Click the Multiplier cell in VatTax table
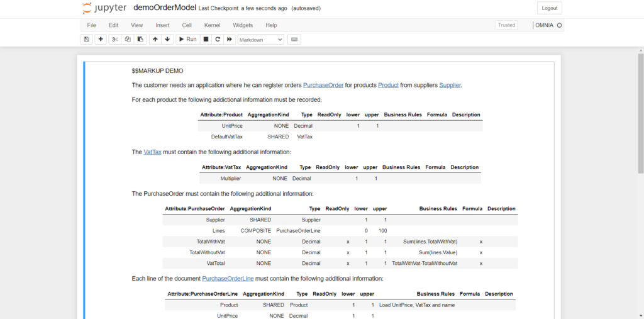This screenshot has height=319, width=644. (x=231, y=179)
